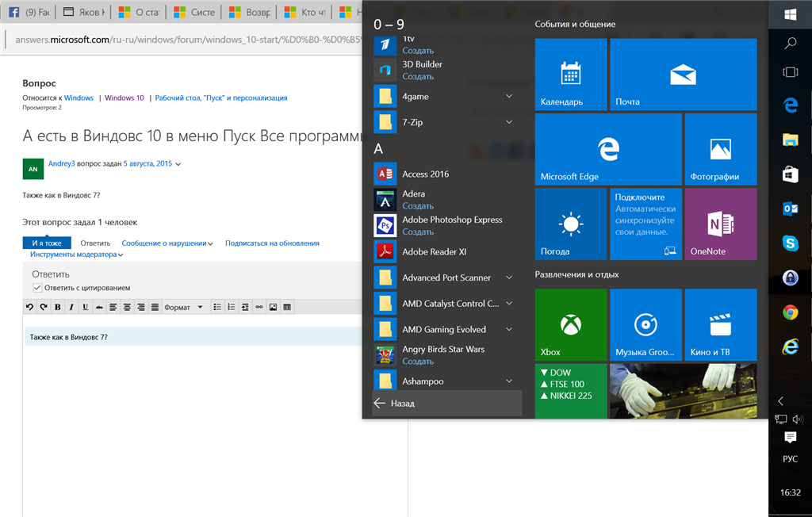Open the Календарь tile
Screen dimensions: 812x517
click(571, 75)
